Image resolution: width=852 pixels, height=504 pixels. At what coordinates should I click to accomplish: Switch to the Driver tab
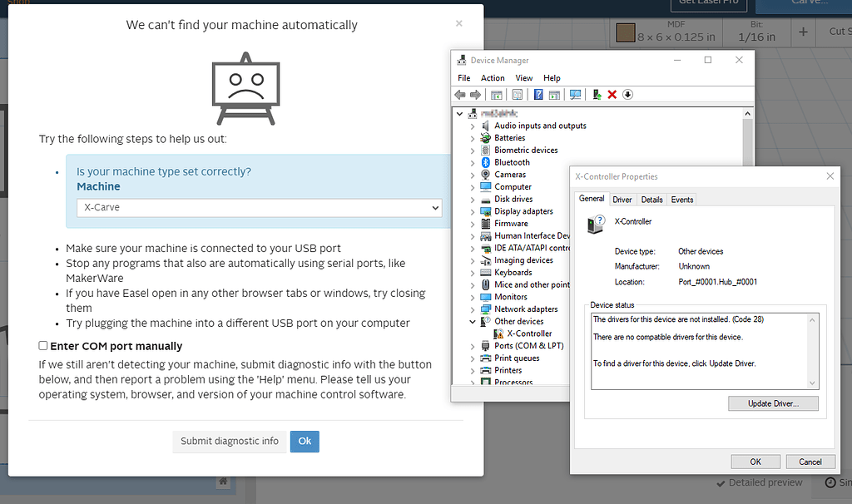tap(622, 199)
